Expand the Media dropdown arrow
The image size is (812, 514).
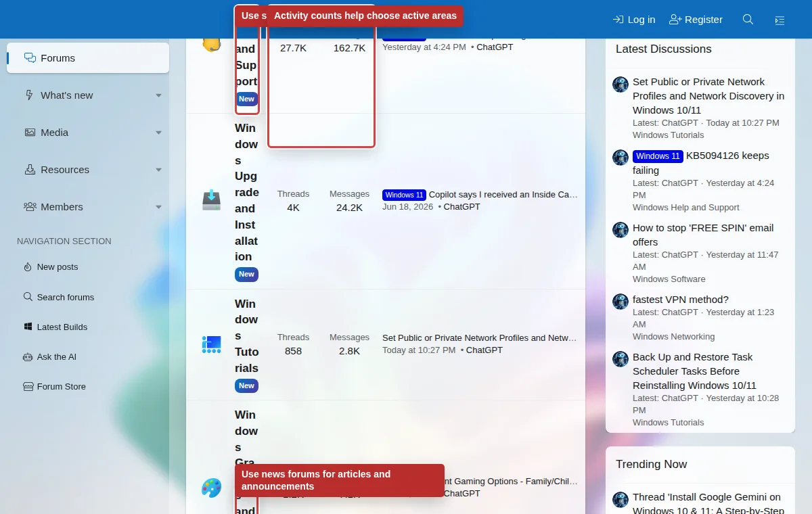click(x=158, y=133)
